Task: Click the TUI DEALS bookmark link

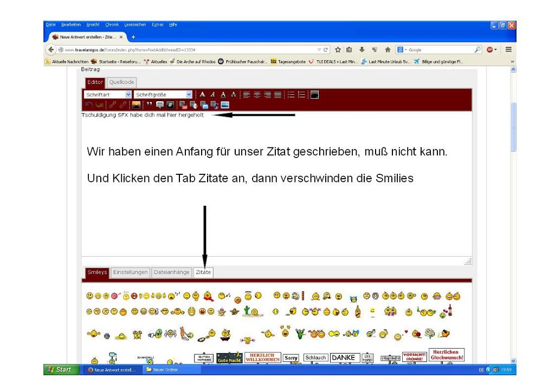Action: coord(335,62)
